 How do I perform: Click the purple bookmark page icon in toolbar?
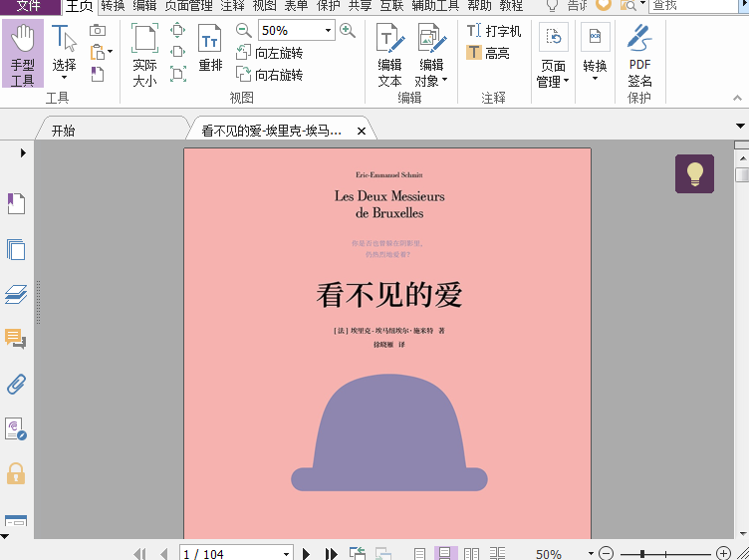point(98,74)
